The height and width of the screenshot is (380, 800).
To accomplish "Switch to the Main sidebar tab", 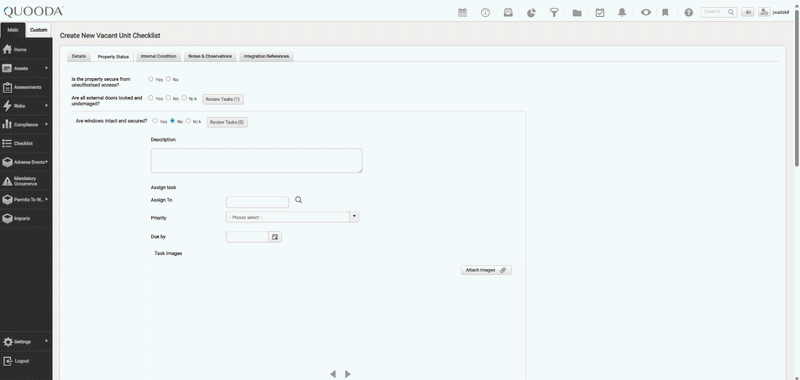I will point(13,30).
